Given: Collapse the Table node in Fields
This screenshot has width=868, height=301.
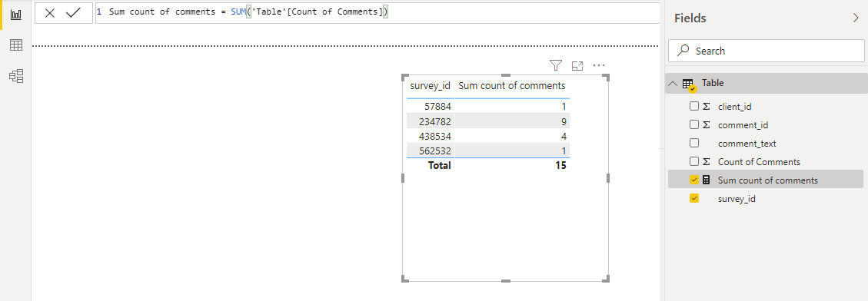Looking at the screenshot, I should coord(673,84).
